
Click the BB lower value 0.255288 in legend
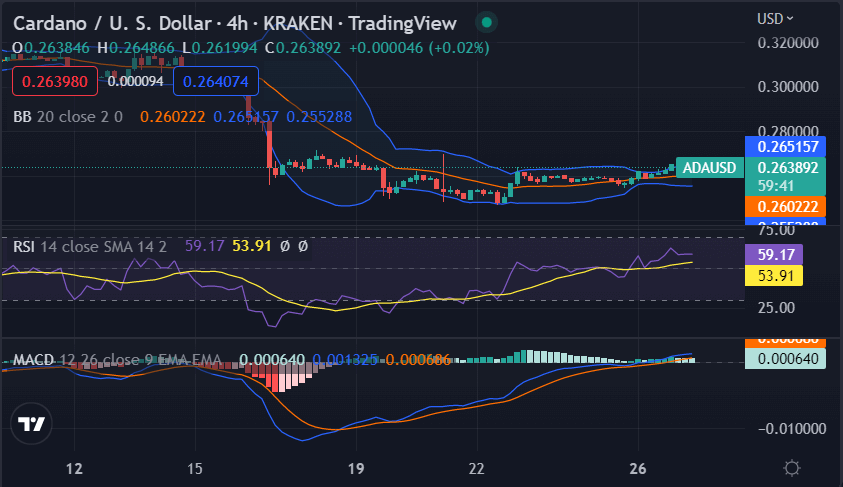[x=319, y=117]
